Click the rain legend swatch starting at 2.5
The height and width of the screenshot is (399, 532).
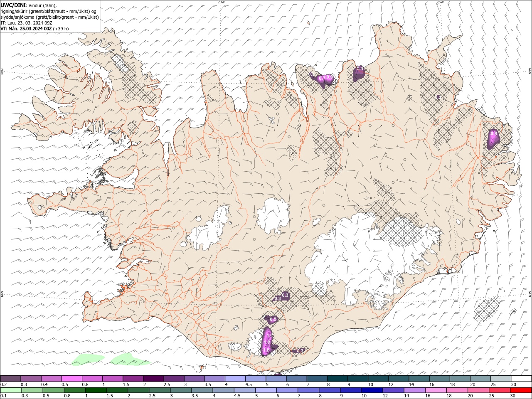(x=159, y=390)
